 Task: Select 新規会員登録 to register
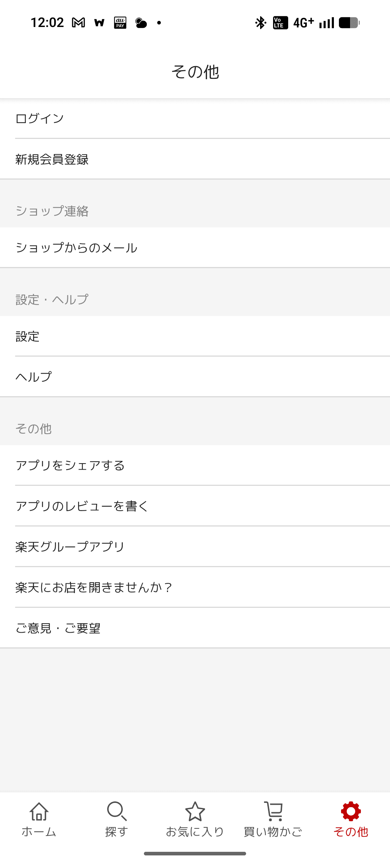click(195, 159)
